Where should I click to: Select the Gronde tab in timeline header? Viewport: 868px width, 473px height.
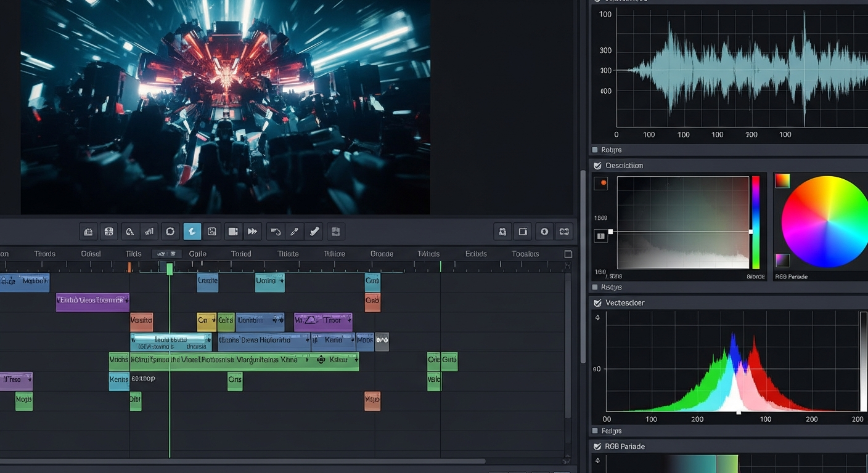(x=382, y=254)
